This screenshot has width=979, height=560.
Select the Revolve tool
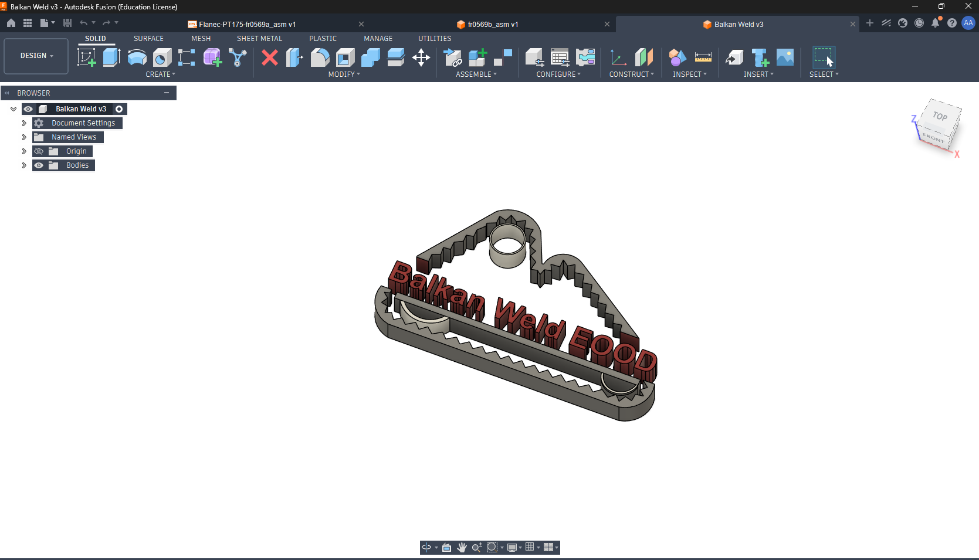coord(137,57)
